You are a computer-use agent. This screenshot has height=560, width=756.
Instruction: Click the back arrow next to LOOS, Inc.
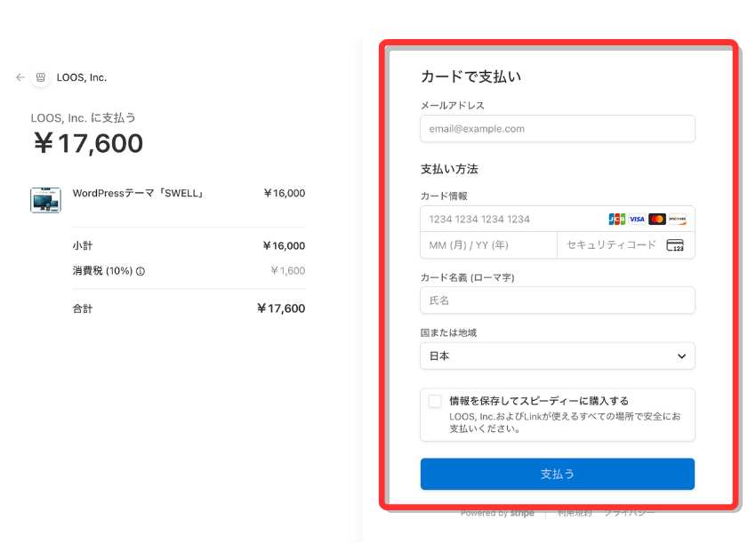[x=20, y=77]
